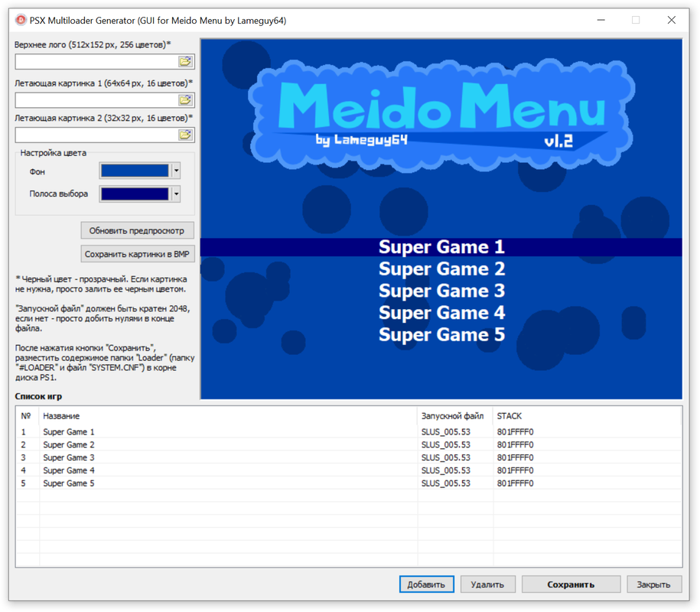Click SLUS_005.53 in row 3
This screenshot has height=612, width=700.
(445, 457)
